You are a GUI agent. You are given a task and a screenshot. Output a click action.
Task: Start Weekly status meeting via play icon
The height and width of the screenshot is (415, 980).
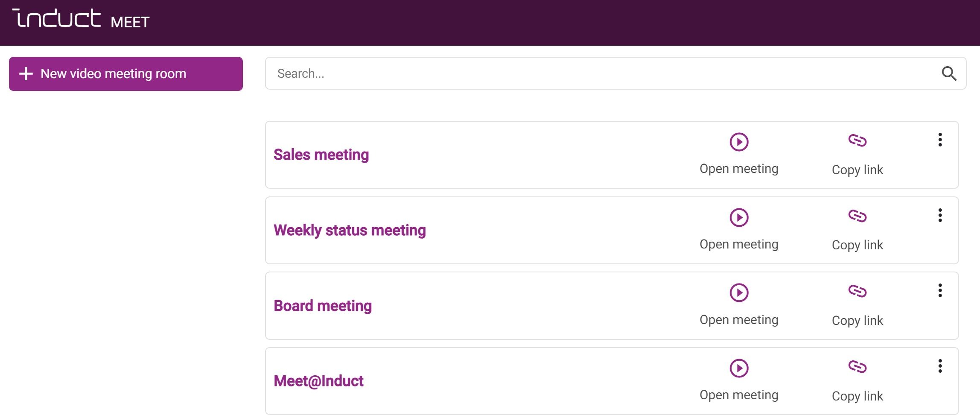pyautogui.click(x=739, y=217)
